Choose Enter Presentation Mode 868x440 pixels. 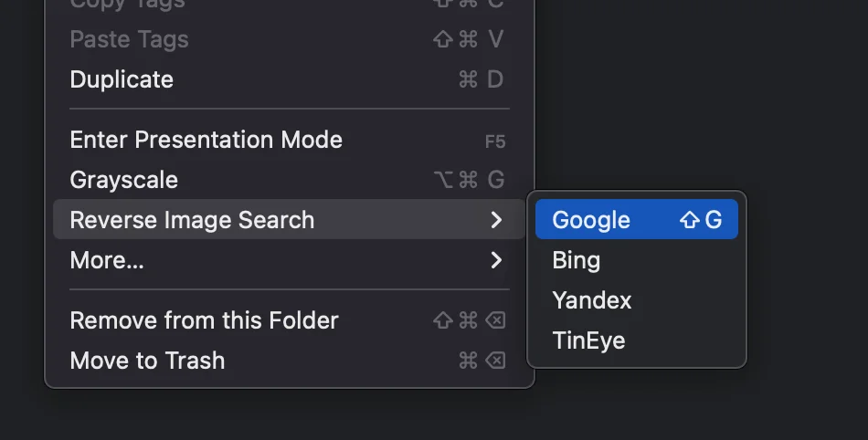(206, 140)
